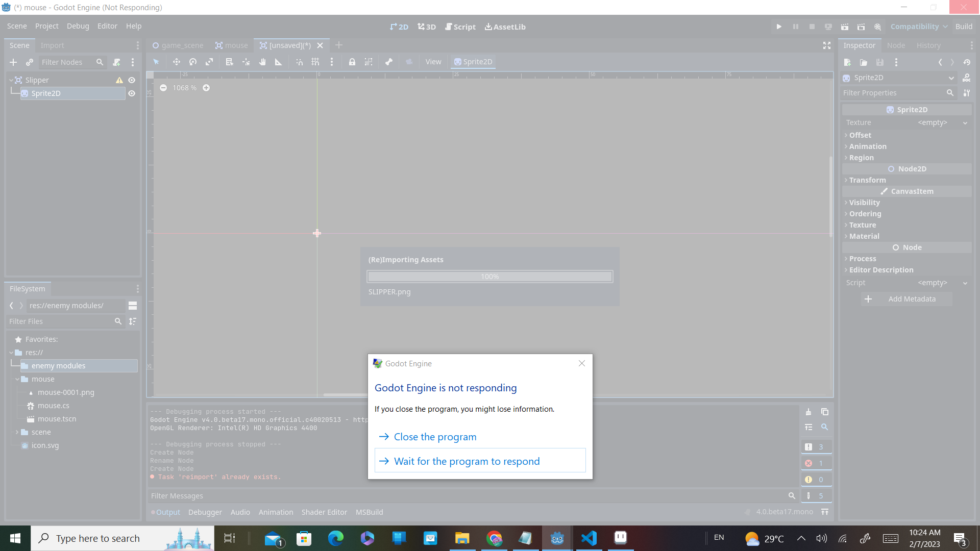Open the Debug menu

point(78,26)
